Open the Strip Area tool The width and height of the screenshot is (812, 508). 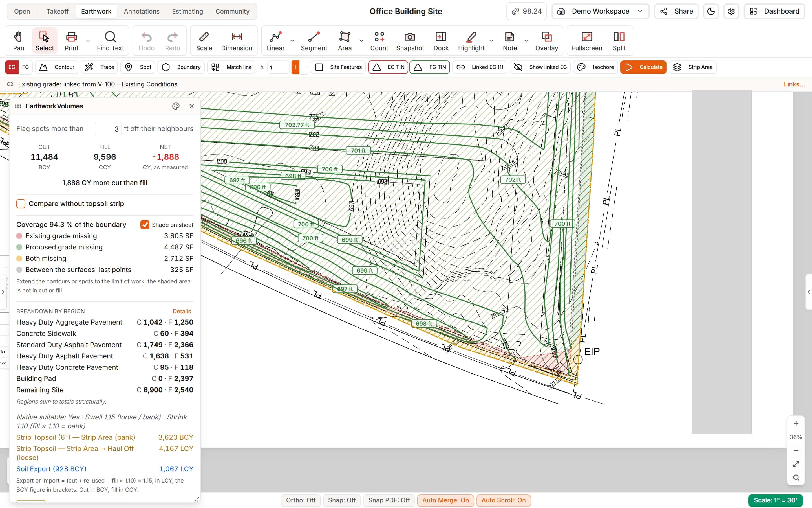[693, 67]
